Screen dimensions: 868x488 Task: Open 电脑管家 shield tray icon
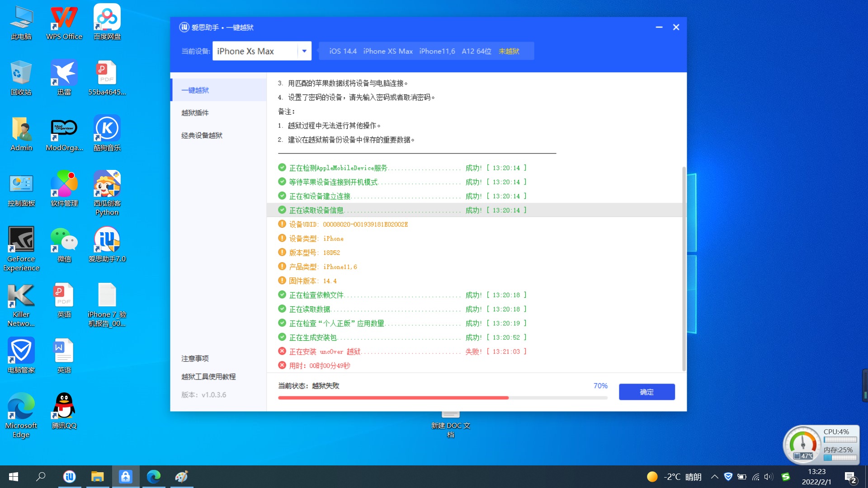[728, 477]
